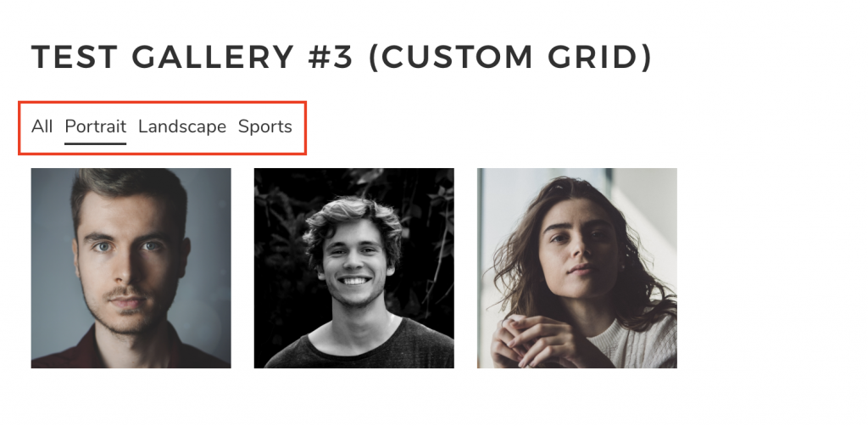Click the last gallery image
868x426 pixels.
pyautogui.click(x=577, y=268)
